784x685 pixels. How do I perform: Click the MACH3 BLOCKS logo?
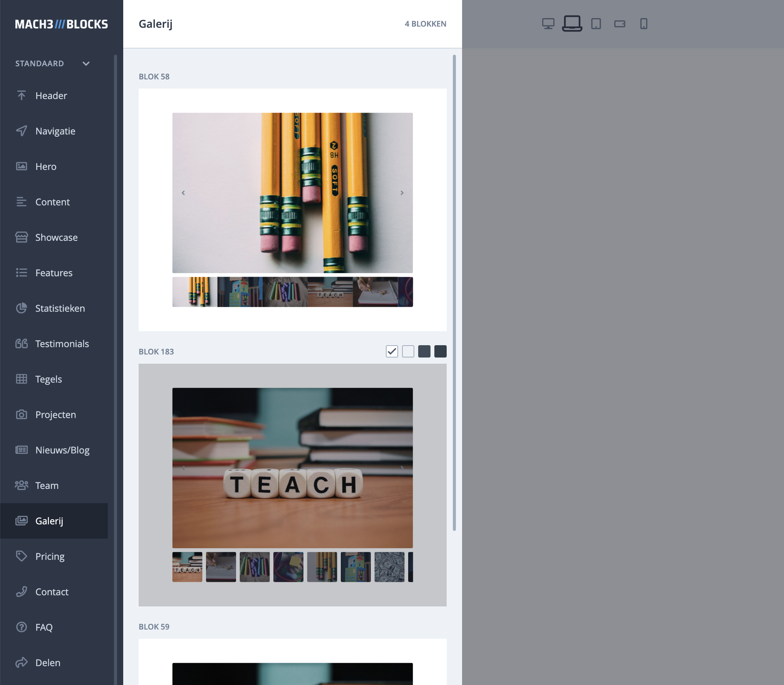coord(61,24)
